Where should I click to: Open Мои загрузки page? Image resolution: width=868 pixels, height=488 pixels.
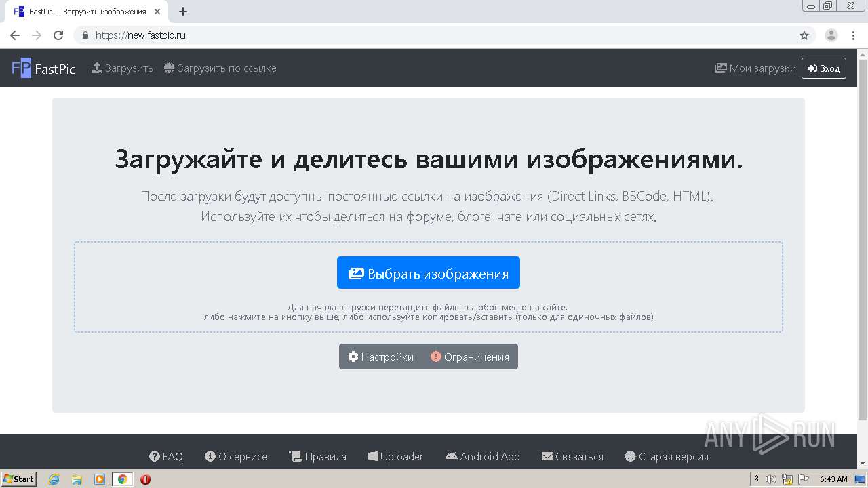755,68
